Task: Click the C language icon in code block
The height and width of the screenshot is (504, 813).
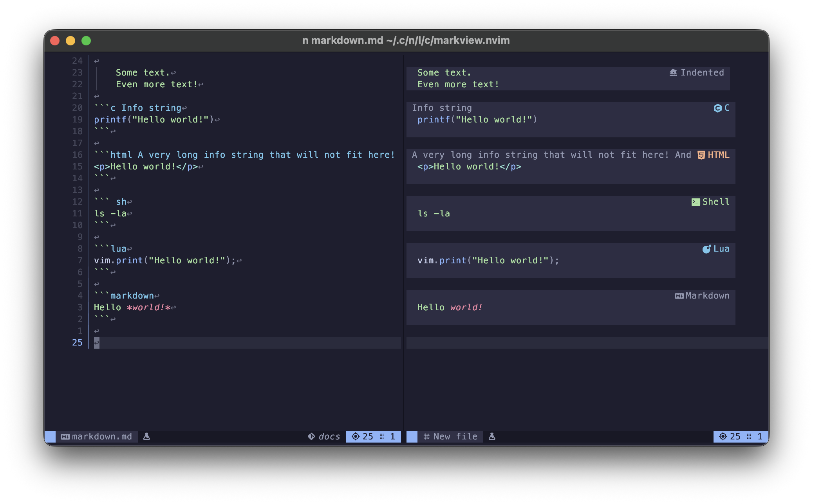Action: click(717, 108)
